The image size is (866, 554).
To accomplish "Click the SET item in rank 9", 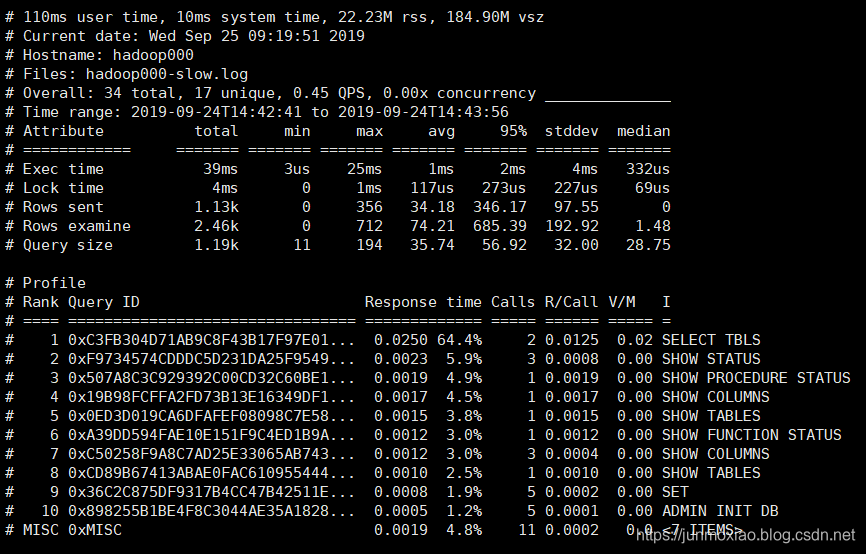I will click(x=675, y=492).
